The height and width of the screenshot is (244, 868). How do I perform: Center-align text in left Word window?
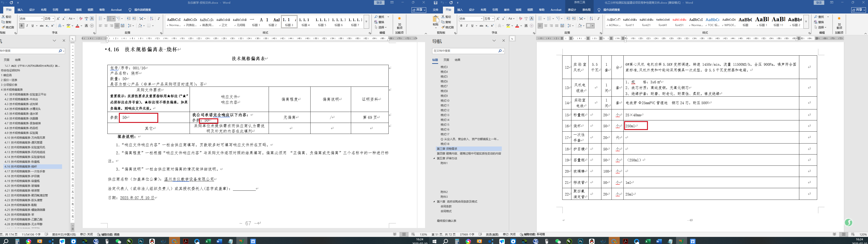coord(106,26)
